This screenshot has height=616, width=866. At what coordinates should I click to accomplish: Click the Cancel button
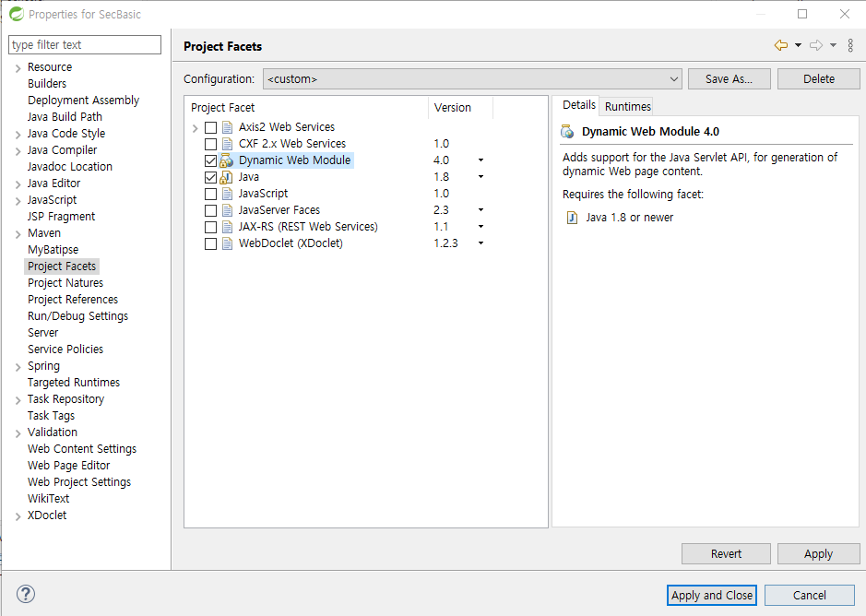point(810,595)
